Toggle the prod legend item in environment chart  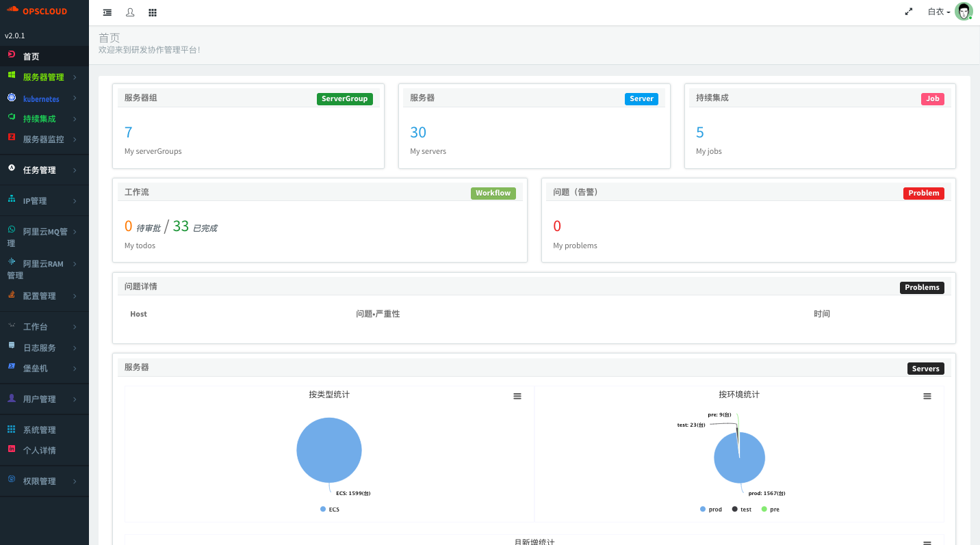[711, 509]
